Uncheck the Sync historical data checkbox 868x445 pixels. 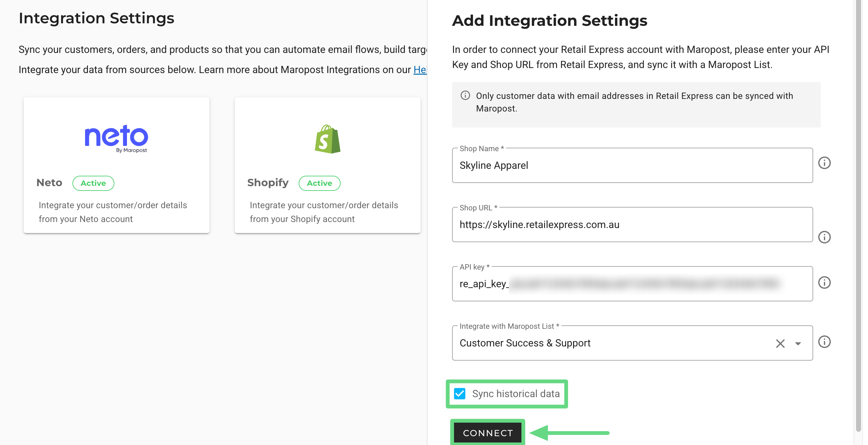(x=460, y=393)
